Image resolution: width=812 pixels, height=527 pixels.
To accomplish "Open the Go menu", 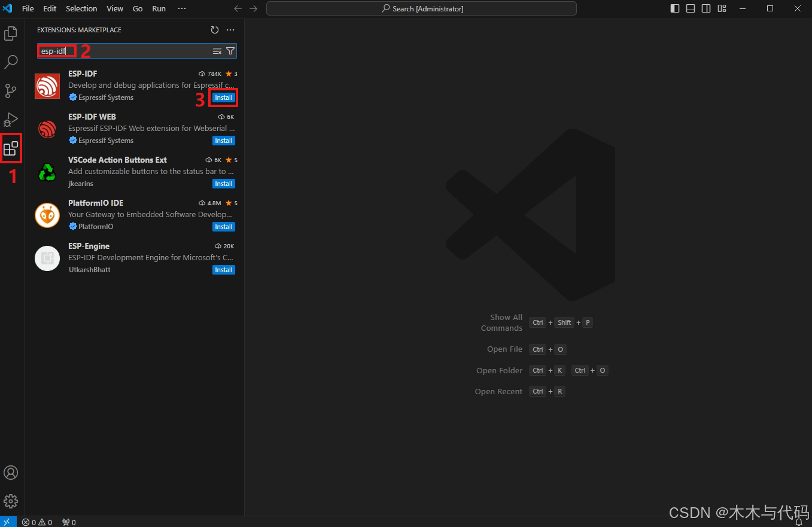I will click(x=138, y=8).
